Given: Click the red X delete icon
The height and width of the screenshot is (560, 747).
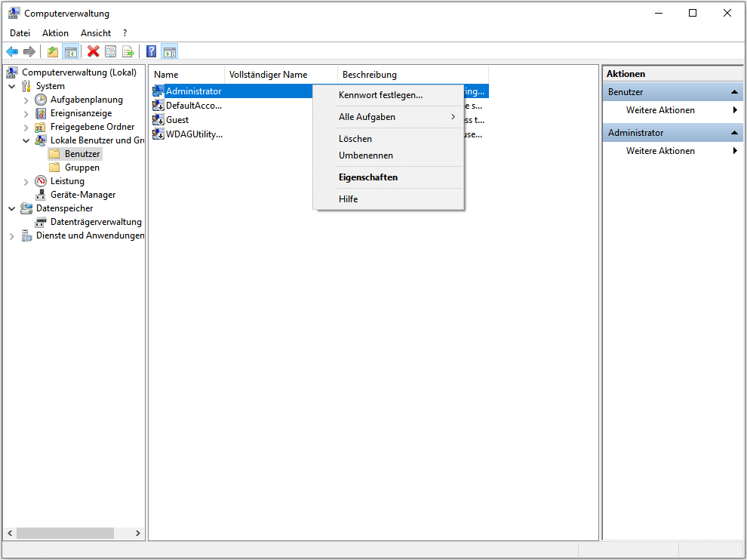Looking at the screenshot, I should (x=94, y=51).
